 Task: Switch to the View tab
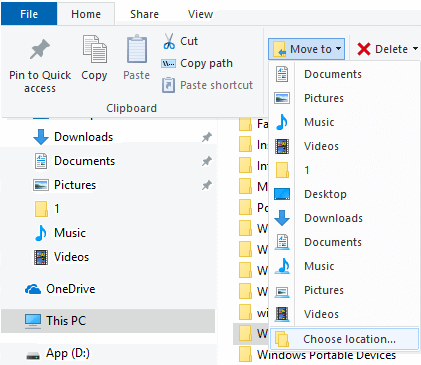pyautogui.click(x=200, y=14)
